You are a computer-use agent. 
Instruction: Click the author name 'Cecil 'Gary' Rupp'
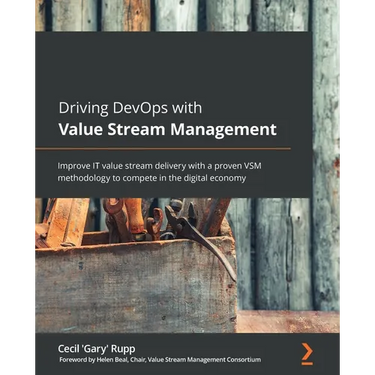[97, 349]
